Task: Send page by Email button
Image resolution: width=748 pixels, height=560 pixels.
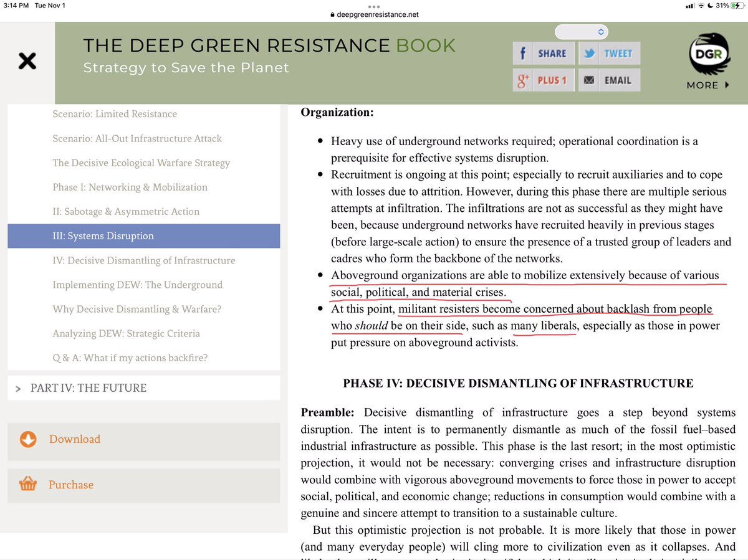Action: [x=608, y=80]
